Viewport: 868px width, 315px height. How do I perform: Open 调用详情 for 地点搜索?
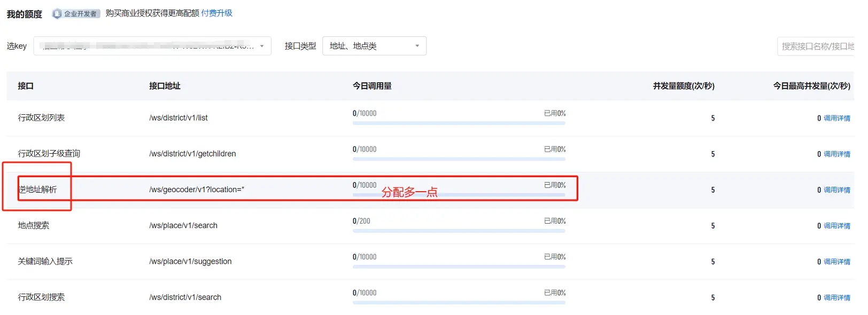pyautogui.click(x=836, y=226)
